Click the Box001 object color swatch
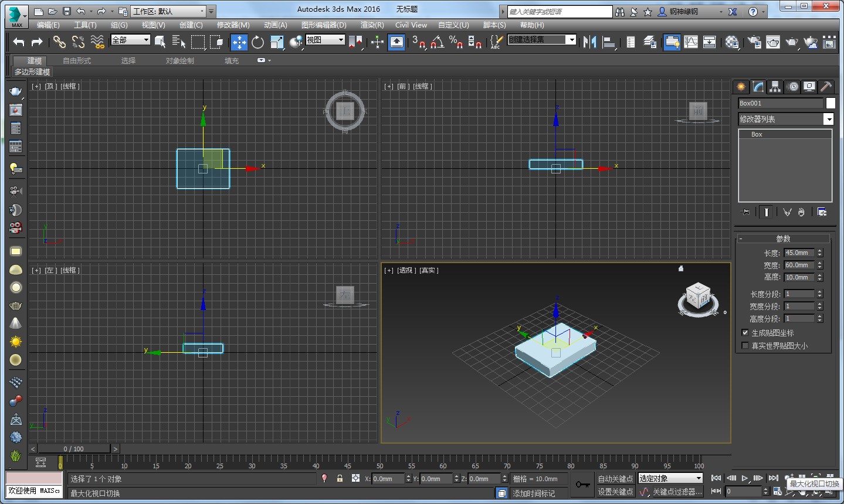 (831, 103)
